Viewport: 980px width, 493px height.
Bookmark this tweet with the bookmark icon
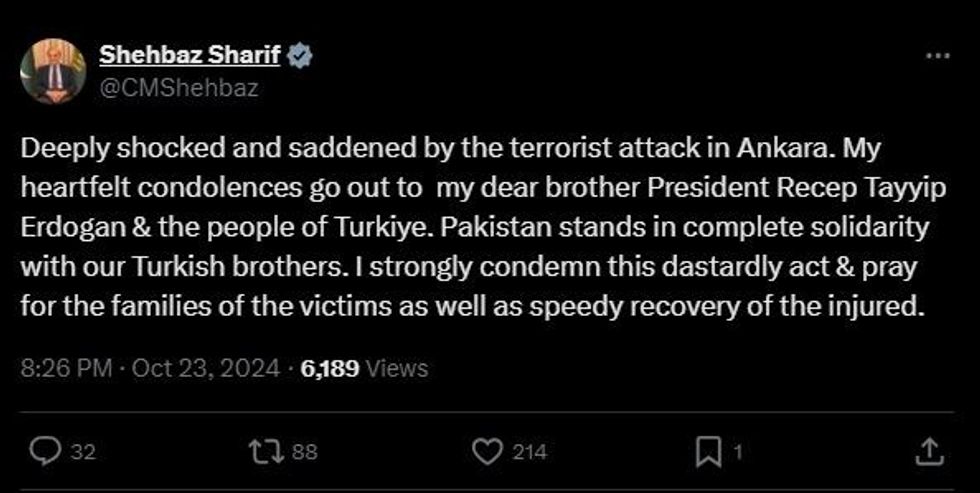click(707, 452)
